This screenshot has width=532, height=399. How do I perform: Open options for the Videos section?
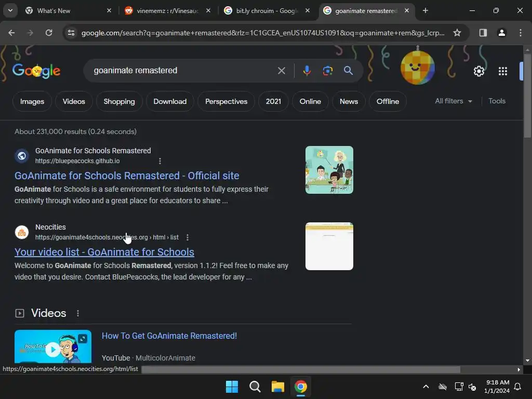click(x=78, y=313)
